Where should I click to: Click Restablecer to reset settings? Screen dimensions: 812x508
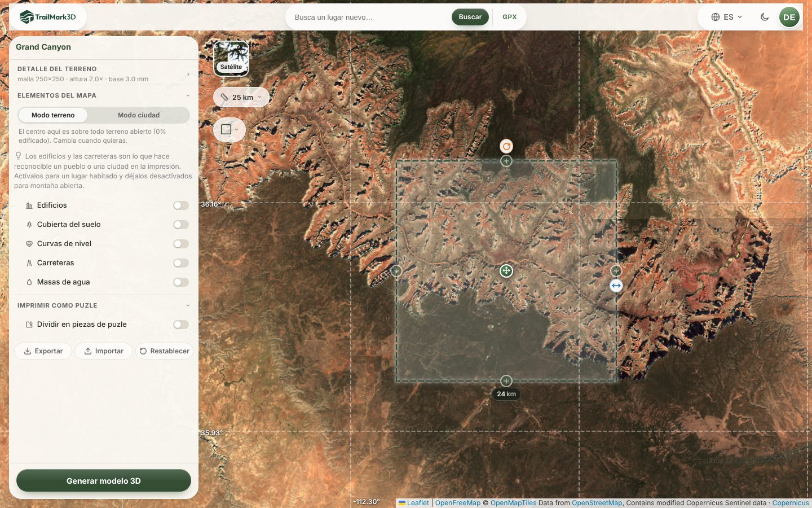[x=164, y=351]
